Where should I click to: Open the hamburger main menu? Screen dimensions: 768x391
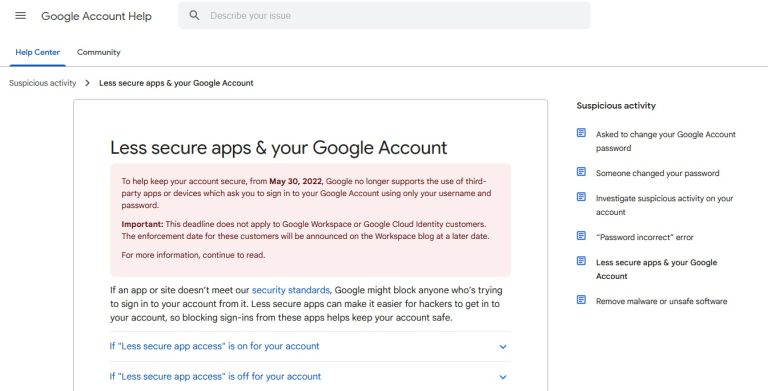21,16
